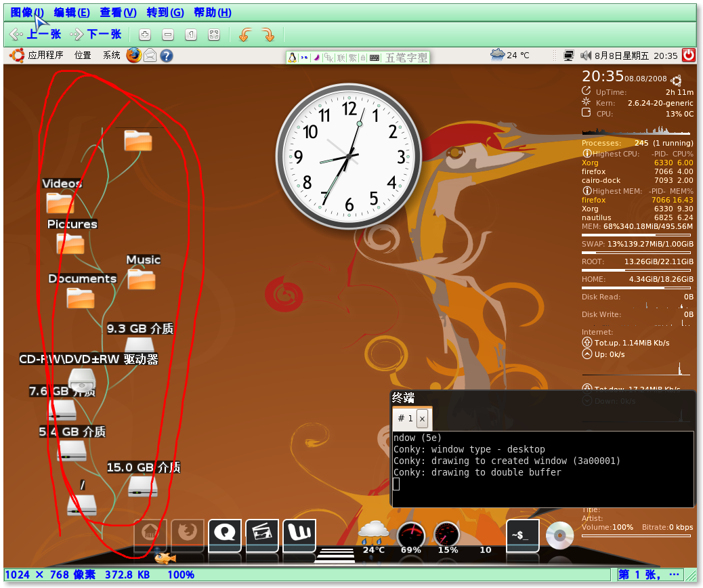Open the Pictures folder on desktop
The image size is (703, 588).
[x=70, y=243]
